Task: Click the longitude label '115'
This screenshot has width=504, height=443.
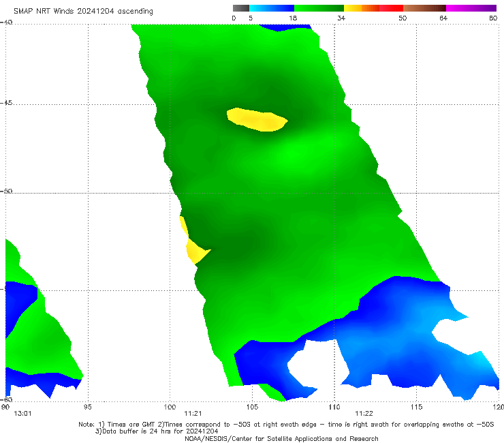Action: tap(417, 408)
